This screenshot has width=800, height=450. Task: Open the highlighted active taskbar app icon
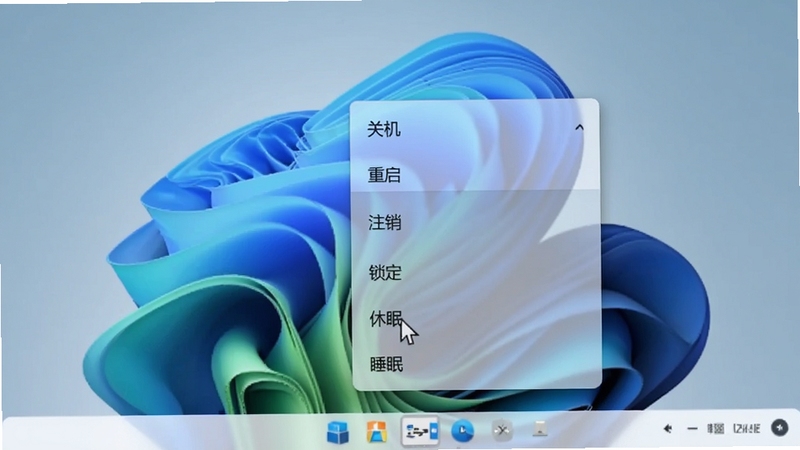(x=420, y=432)
